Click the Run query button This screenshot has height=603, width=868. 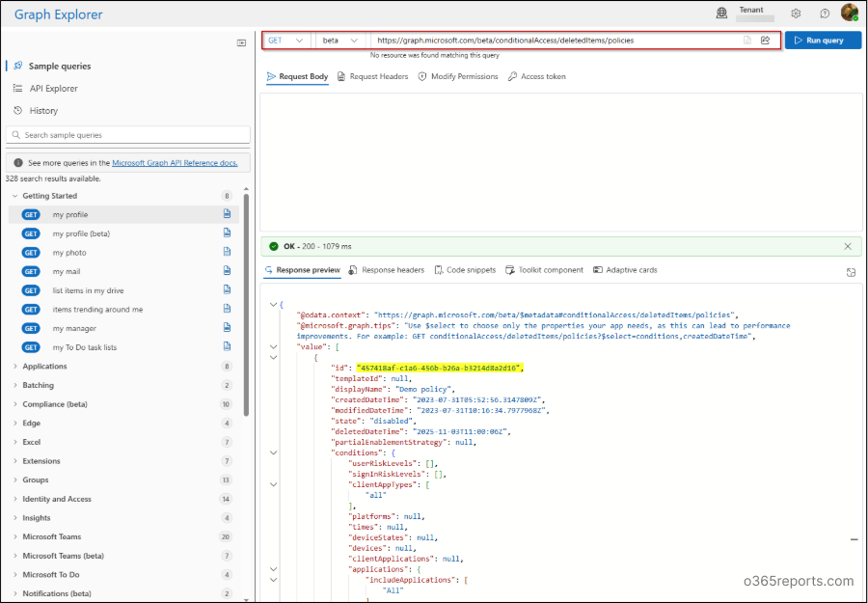tap(823, 41)
